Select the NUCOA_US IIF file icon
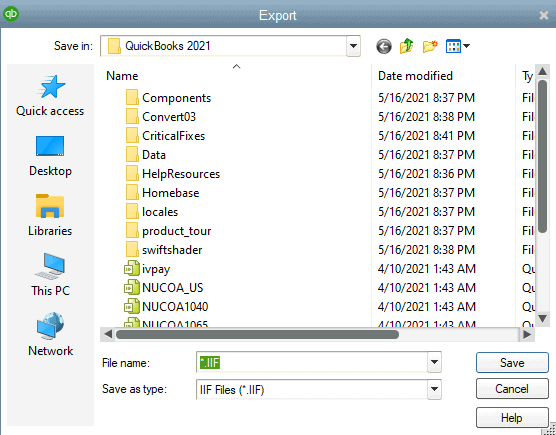The image size is (556, 435). pyautogui.click(x=132, y=288)
